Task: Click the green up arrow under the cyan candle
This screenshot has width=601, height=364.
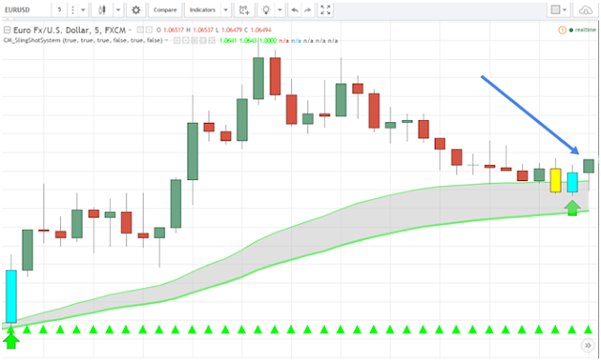Action: (572, 207)
